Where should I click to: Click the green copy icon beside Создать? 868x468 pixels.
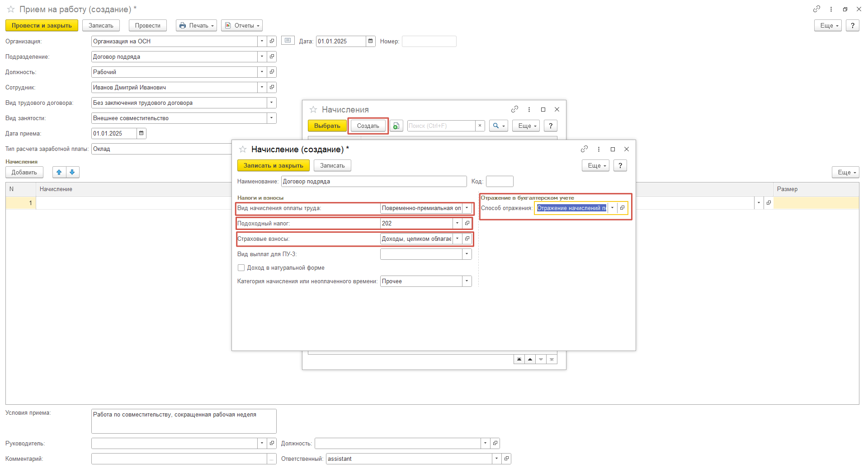(x=396, y=126)
